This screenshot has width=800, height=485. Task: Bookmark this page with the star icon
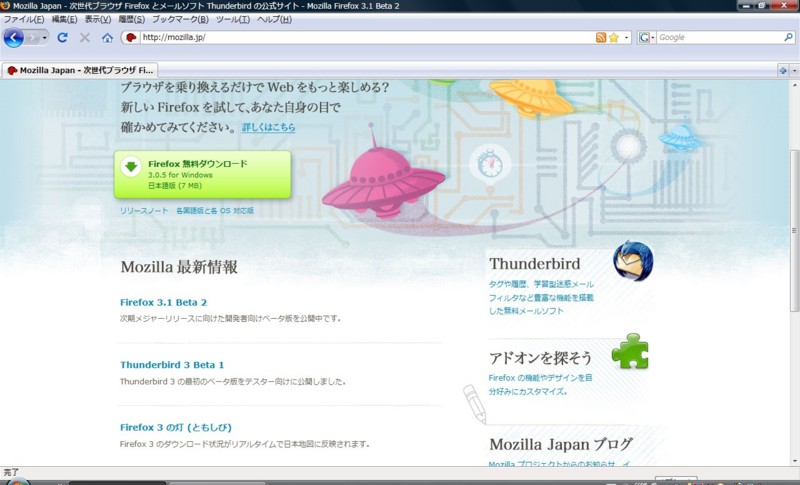pyautogui.click(x=614, y=37)
